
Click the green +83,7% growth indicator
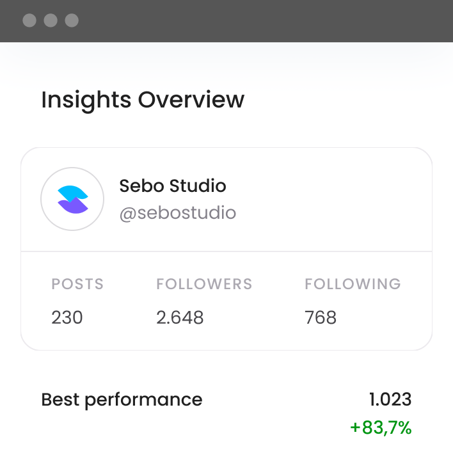pyautogui.click(x=381, y=428)
